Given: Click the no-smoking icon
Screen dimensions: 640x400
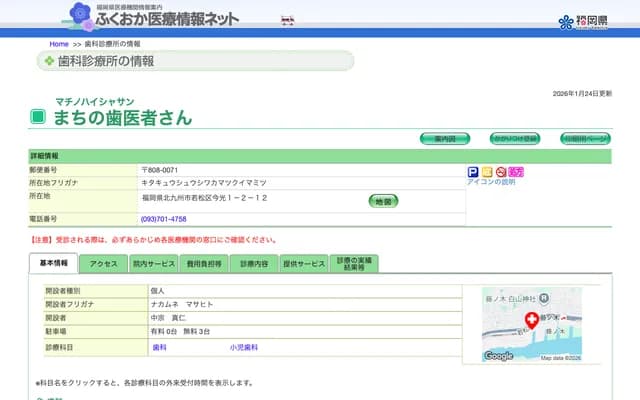Looking at the screenshot, I should click(501, 172).
